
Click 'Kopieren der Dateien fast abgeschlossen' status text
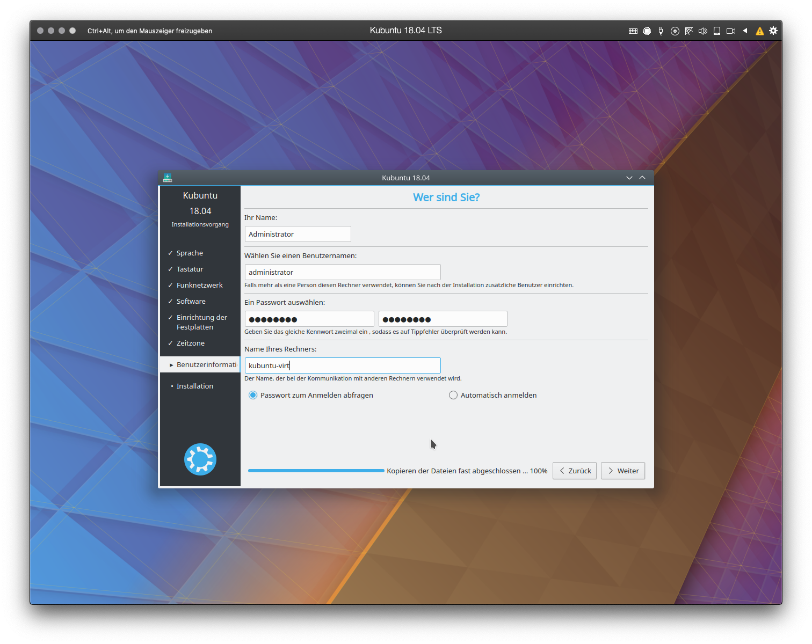tap(467, 471)
